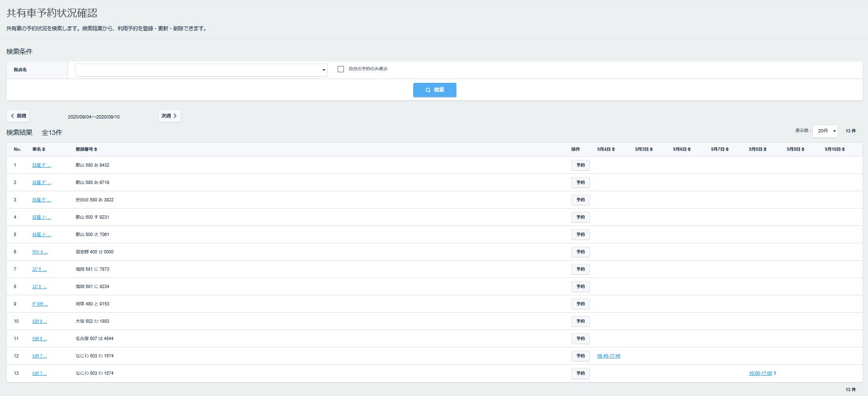Open car name link for 郡山 500 す 9231
Screen dimensions: 868x396
point(41,217)
